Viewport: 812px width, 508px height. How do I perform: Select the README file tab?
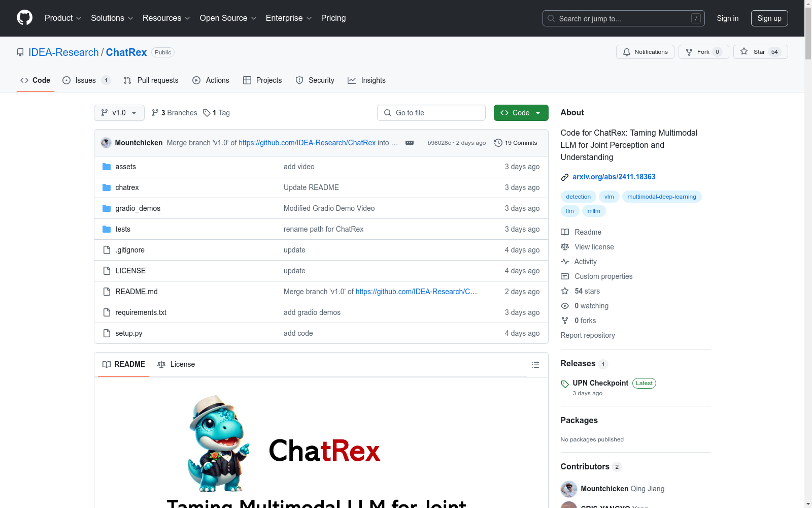coord(124,364)
